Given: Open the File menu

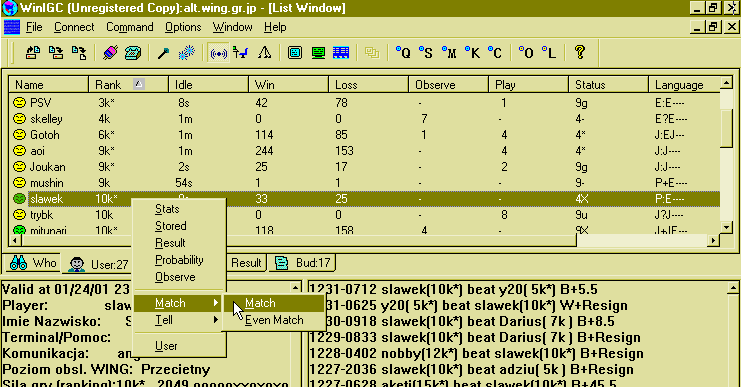Looking at the screenshot, I should point(34,27).
